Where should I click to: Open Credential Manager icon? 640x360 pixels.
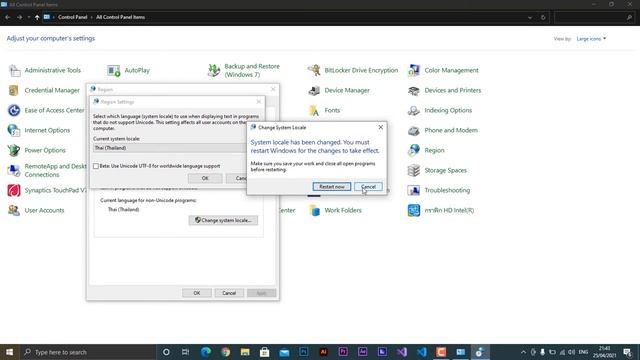(x=14, y=90)
